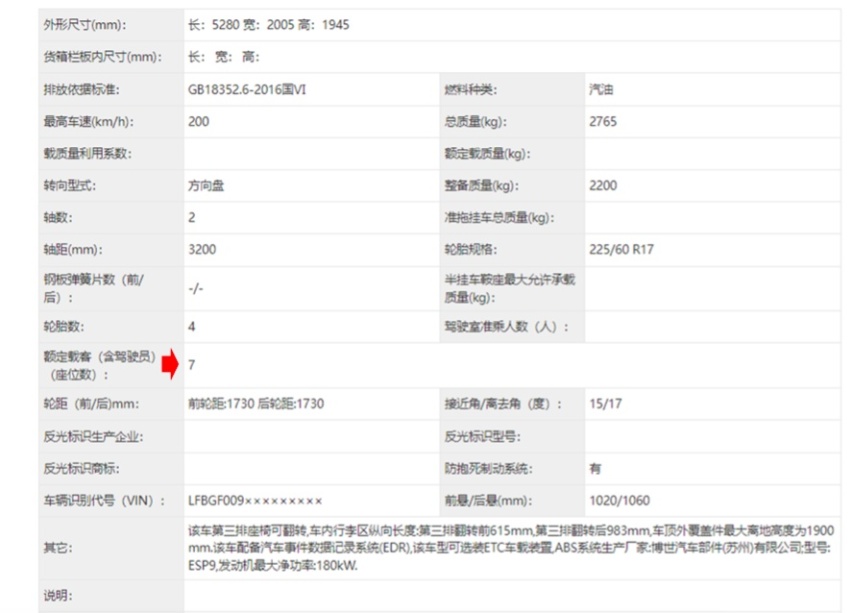The image size is (852, 613).
Task: Click the 驾驶室准乘人数(人) label
Action: click(506, 327)
